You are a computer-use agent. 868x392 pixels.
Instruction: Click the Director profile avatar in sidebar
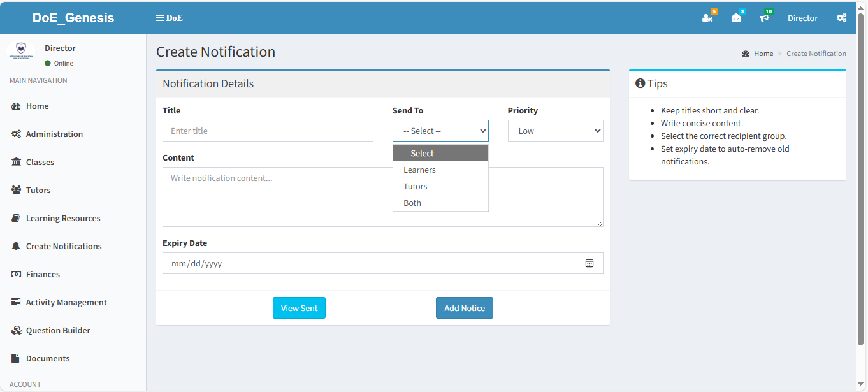click(21, 50)
